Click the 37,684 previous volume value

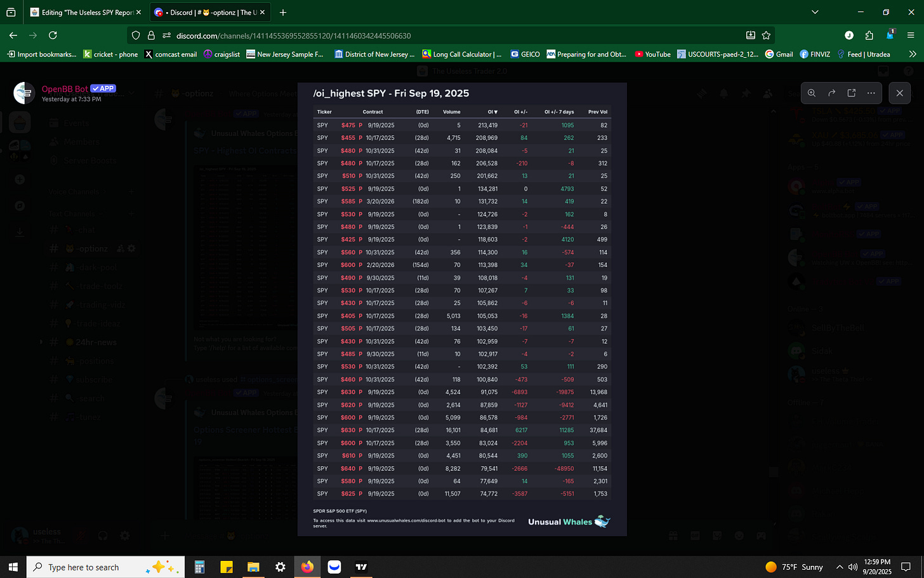click(598, 430)
